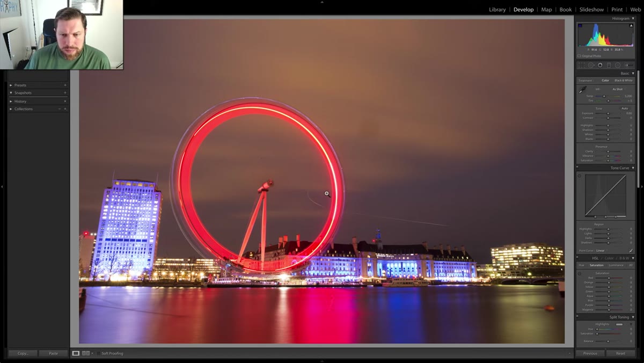The width and height of the screenshot is (644, 363).
Task: Collapse the right panel with edge arrow
Action: click(x=642, y=187)
